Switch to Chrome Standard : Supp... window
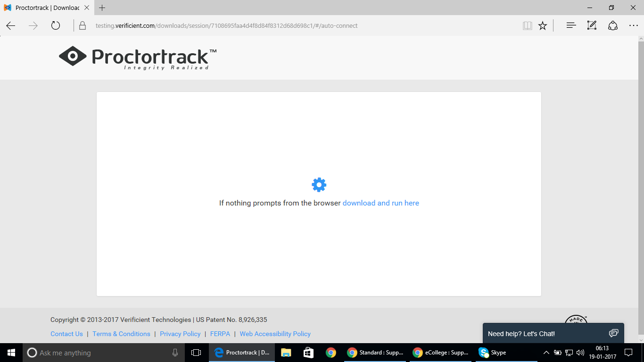Image resolution: width=644 pixels, height=362 pixels. (375, 353)
